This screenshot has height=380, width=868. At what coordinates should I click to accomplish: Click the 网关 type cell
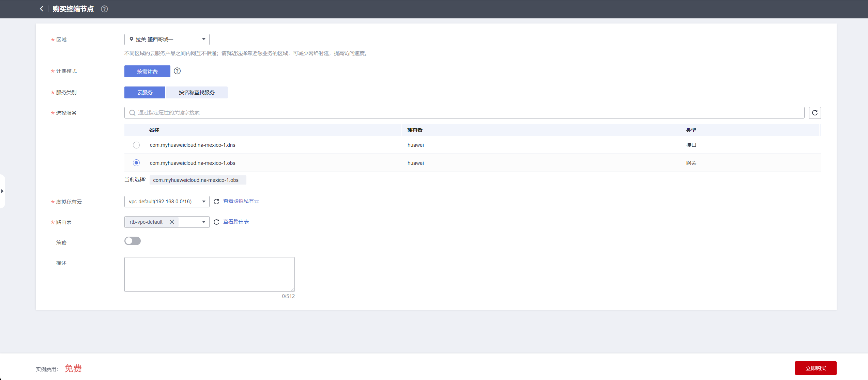(x=691, y=163)
